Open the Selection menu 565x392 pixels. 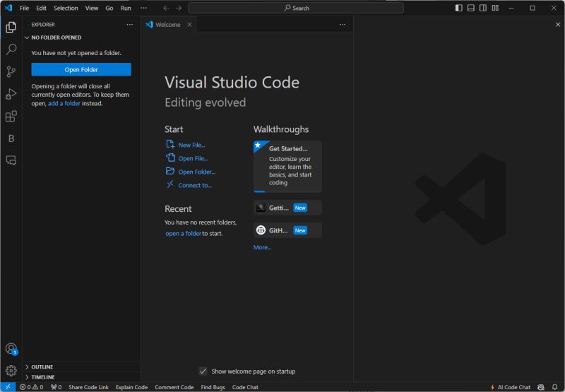coord(66,8)
